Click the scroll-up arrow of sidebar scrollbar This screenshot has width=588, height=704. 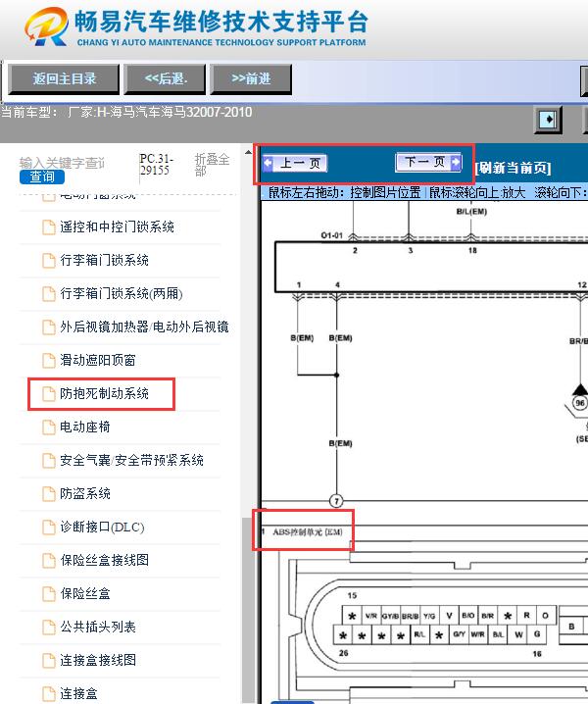[248, 153]
